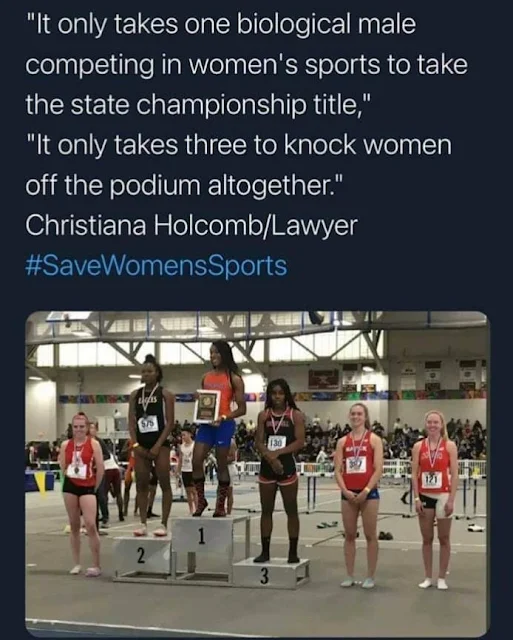
Task: Click the line 'It only takes one biological male'
Action: point(220,25)
